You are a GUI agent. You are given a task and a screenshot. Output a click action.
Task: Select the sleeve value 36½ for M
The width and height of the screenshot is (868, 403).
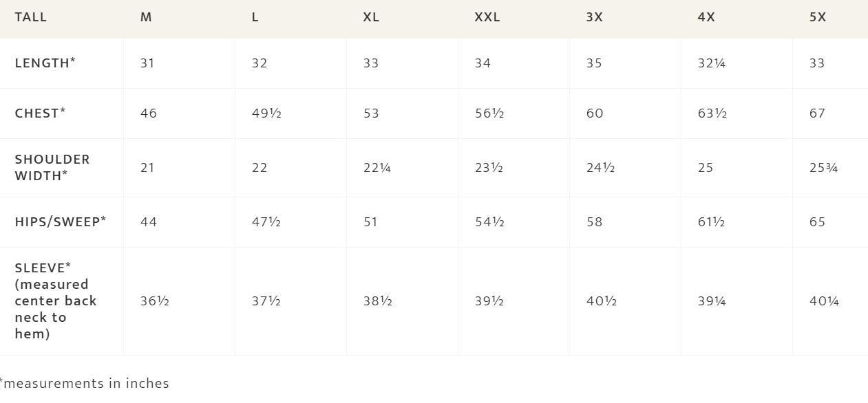pos(155,301)
